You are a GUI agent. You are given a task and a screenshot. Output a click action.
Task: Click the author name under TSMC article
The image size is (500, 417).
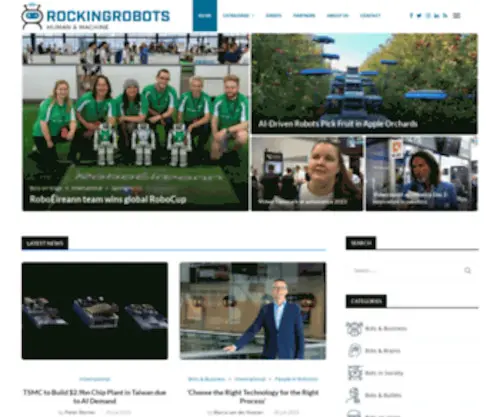point(80,412)
